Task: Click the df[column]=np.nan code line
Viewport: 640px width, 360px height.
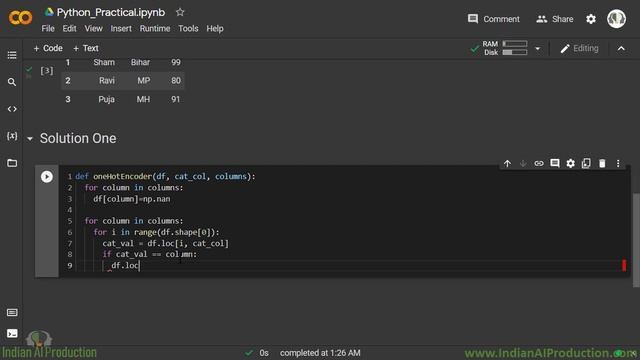Action: click(131, 199)
